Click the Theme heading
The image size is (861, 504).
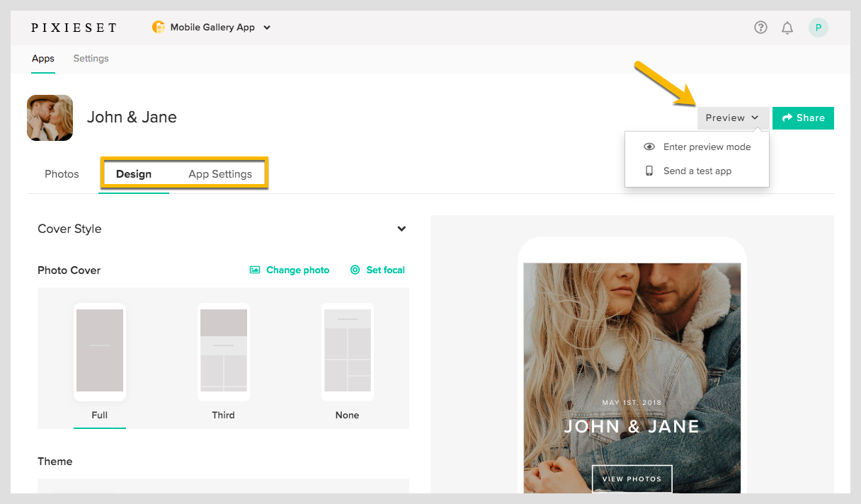click(55, 462)
